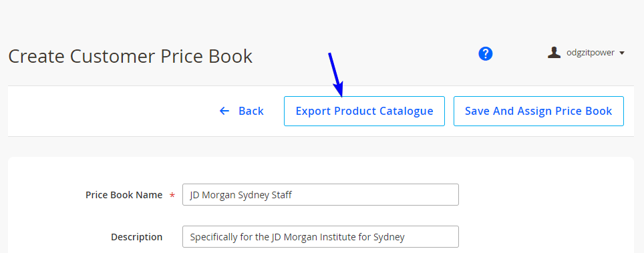Place cursor at end of 'Institute for Sydney' text
This screenshot has height=253, width=644.
tap(406, 237)
